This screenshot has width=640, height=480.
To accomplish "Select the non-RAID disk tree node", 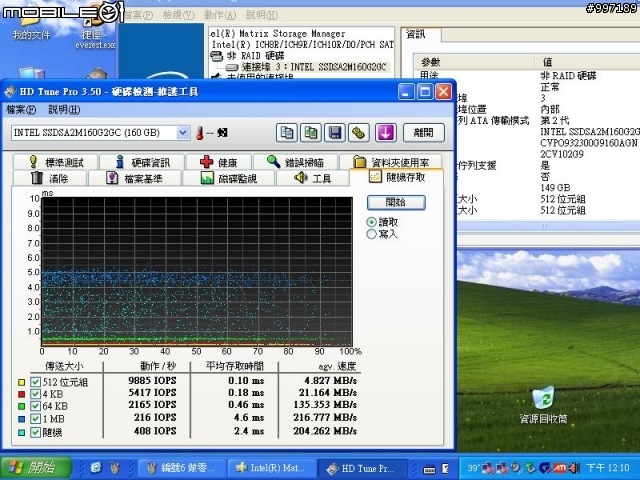I will click(x=255, y=56).
